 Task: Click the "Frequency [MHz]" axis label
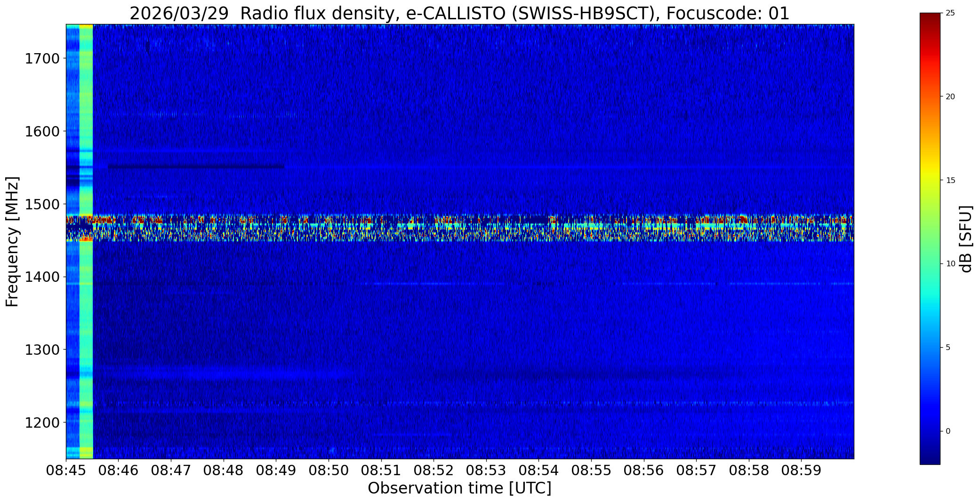coord(12,241)
